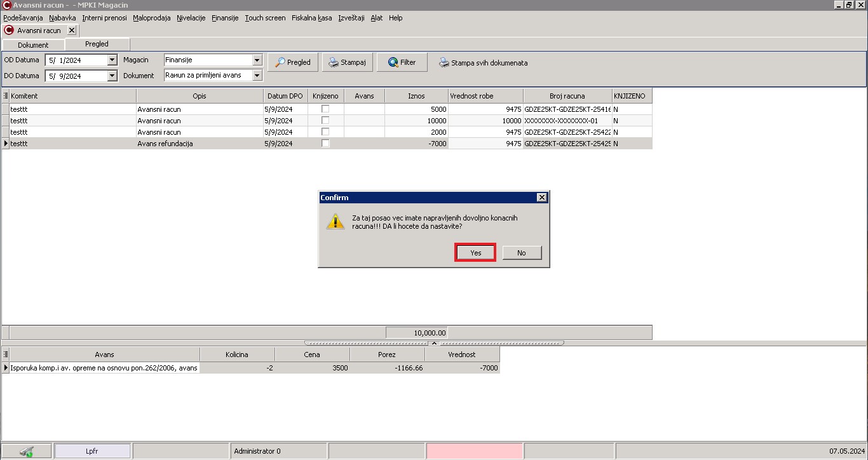Expand Magacin combo box
Viewport: 868px width, 460px height.
coord(257,60)
